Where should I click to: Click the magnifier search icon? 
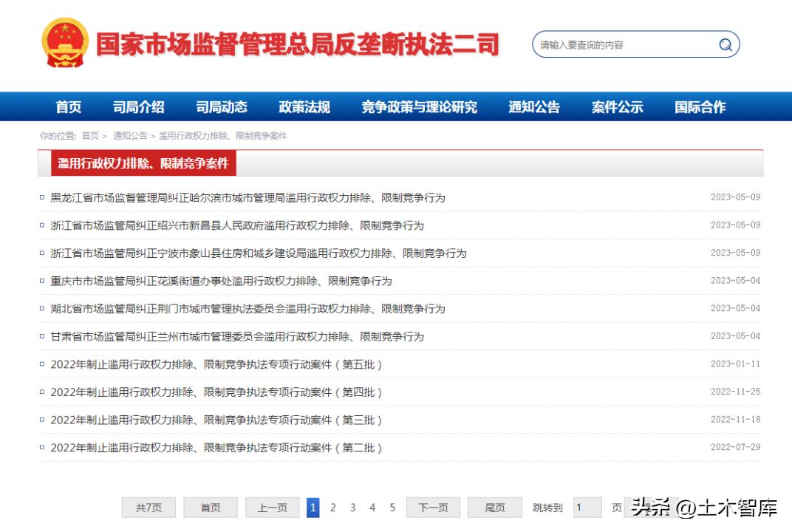pyautogui.click(x=725, y=44)
